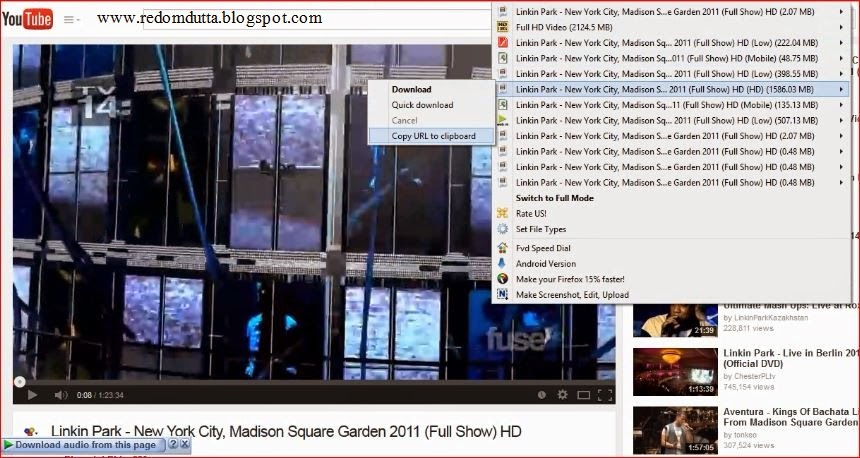Image resolution: width=860 pixels, height=458 pixels.
Task: Click the gear icon beside Set File Types
Action: [502, 229]
